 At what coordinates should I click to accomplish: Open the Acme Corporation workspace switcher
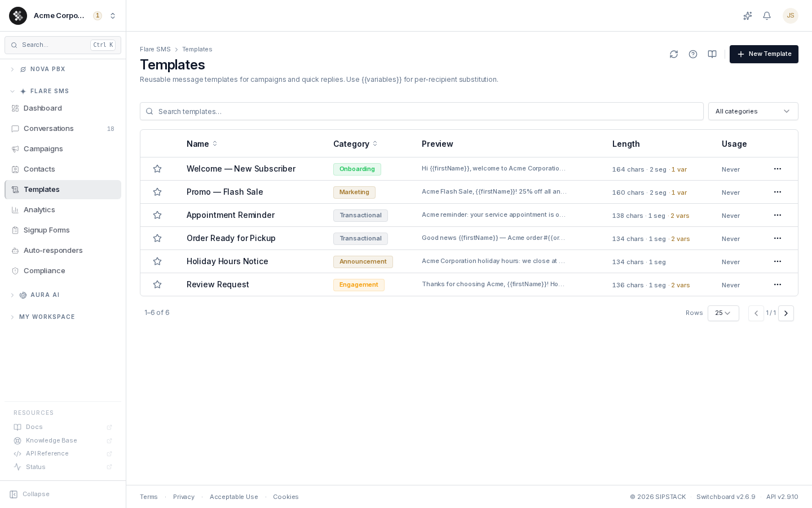pos(63,16)
